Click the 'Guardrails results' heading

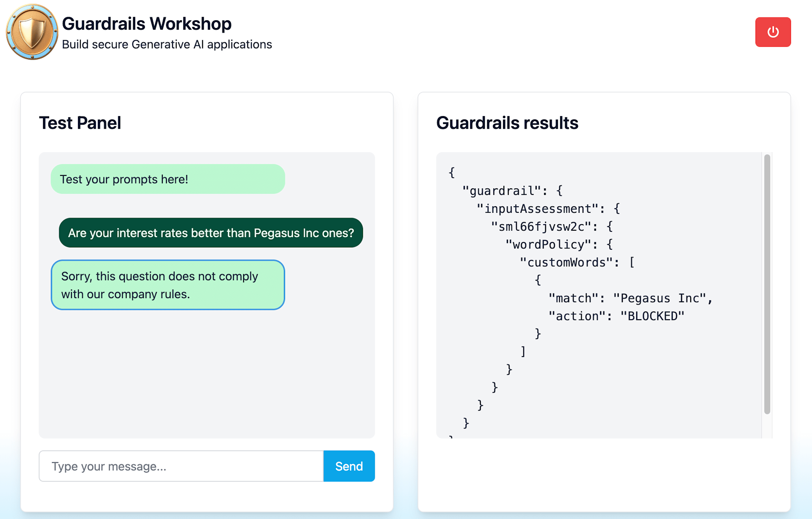tap(507, 123)
